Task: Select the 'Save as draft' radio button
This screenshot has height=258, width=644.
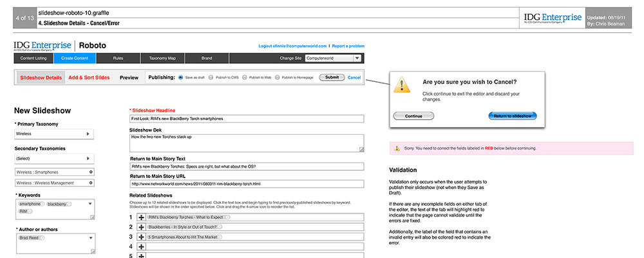Action: tap(180, 77)
